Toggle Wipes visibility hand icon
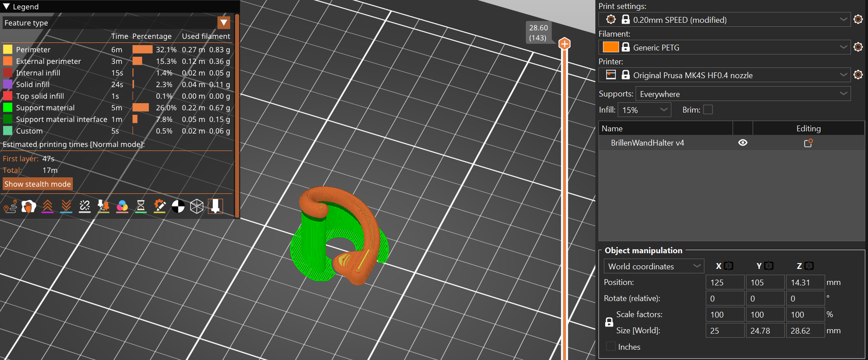 pyautogui.click(x=29, y=206)
